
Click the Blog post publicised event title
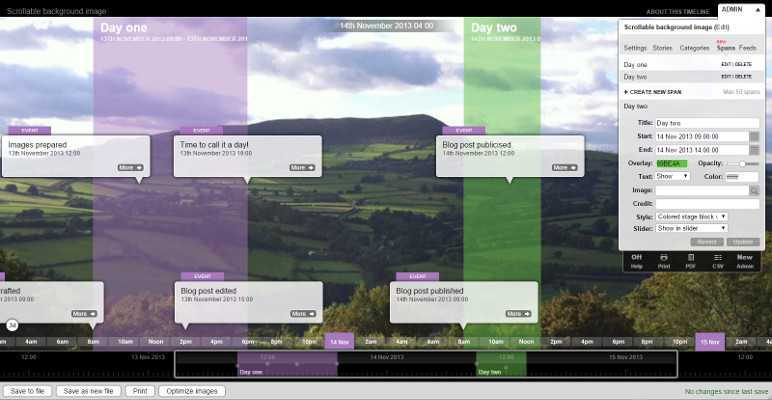point(477,145)
